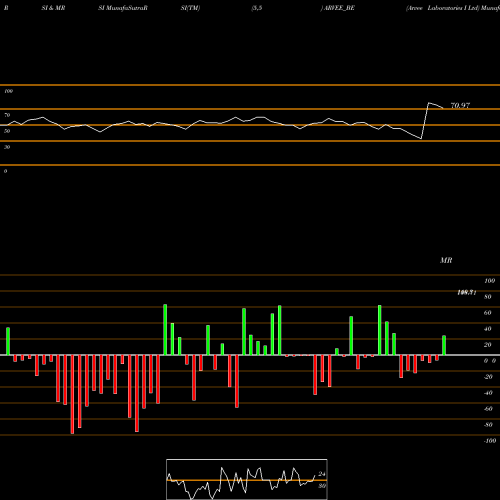The width and height of the screenshot is (500, 500).
Task: Click the RSI axis label 100
Action: pos(9,91)
